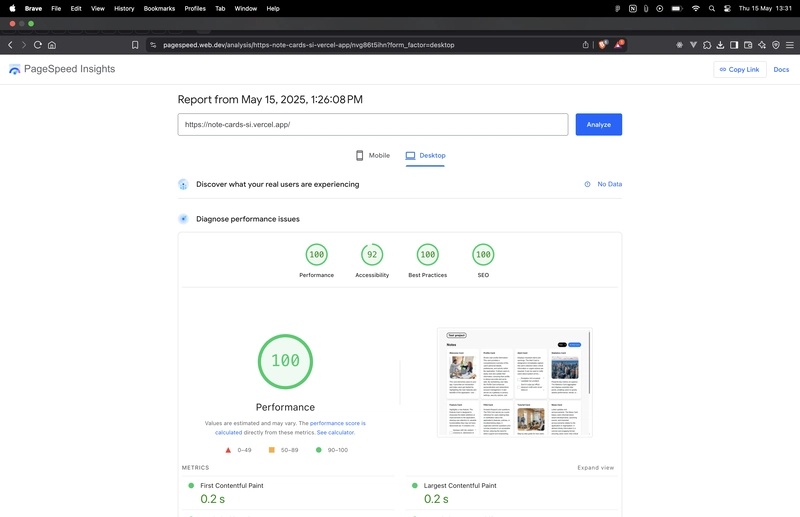The image size is (800, 517).
Task: Open Leo AI sparkle icon
Action: 762,45
